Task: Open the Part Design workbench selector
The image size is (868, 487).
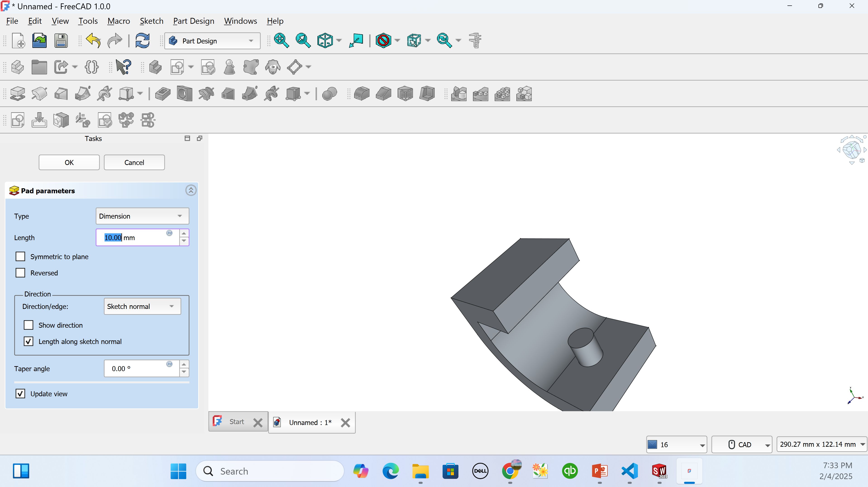Action: (212, 41)
